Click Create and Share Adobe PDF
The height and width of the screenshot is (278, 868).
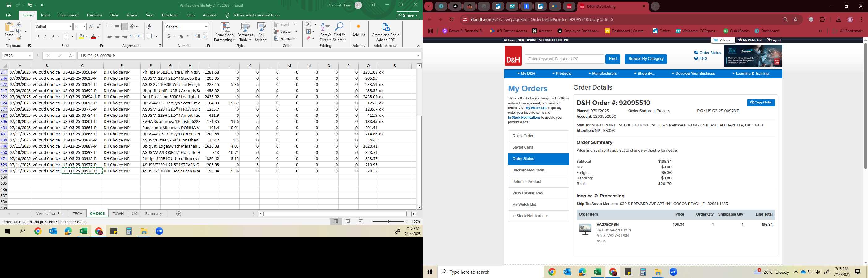tap(385, 32)
